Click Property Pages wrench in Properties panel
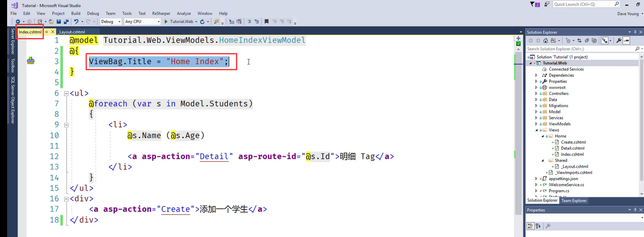 point(548,226)
